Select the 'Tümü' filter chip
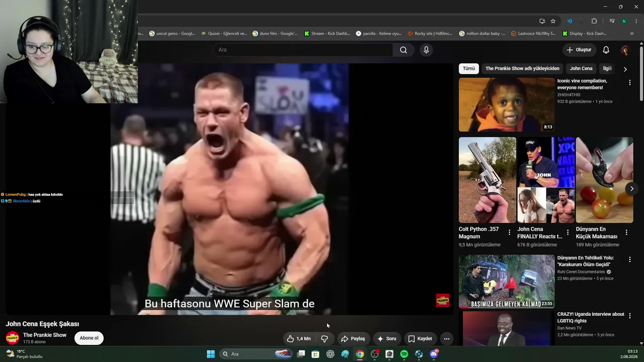This screenshot has height=362, width=644. coord(469,68)
